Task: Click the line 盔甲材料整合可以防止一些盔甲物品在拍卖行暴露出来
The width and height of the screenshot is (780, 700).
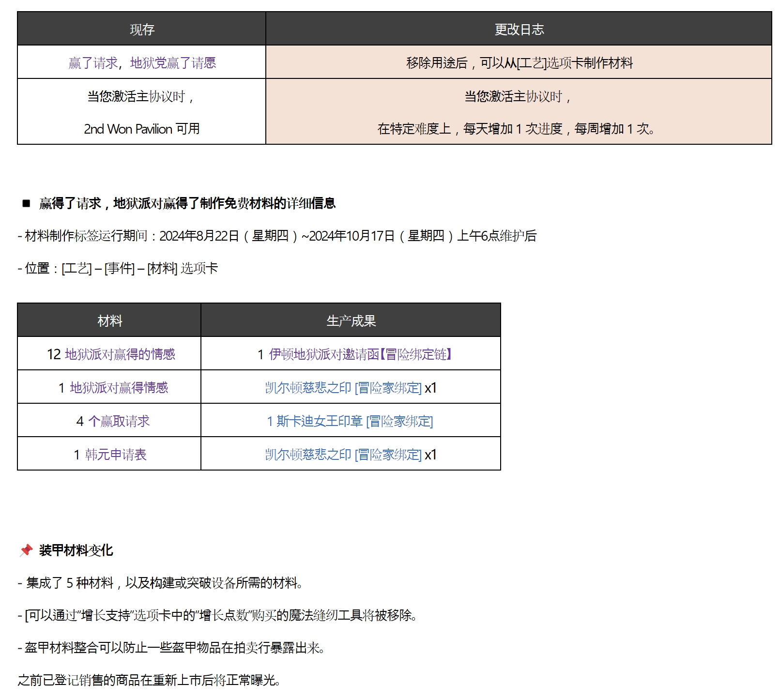Action: click(171, 648)
